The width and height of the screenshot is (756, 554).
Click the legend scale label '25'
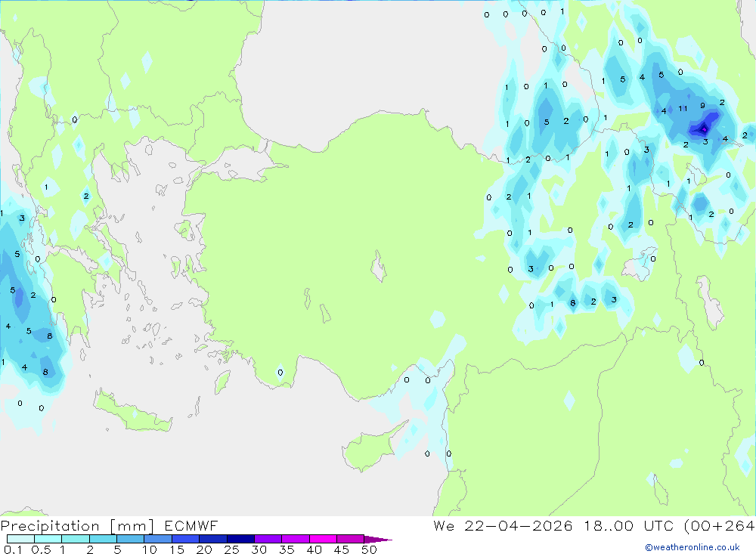click(x=231, y=549)
